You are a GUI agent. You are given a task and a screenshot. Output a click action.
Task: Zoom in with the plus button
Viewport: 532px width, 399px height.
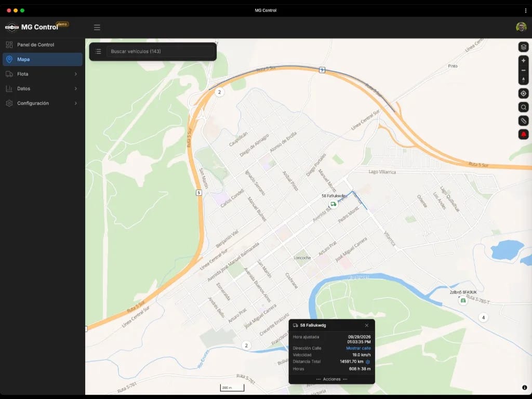tap(523, 61)
